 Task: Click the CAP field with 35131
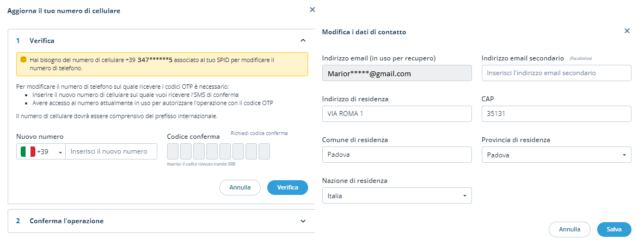[x=556, y=114]
